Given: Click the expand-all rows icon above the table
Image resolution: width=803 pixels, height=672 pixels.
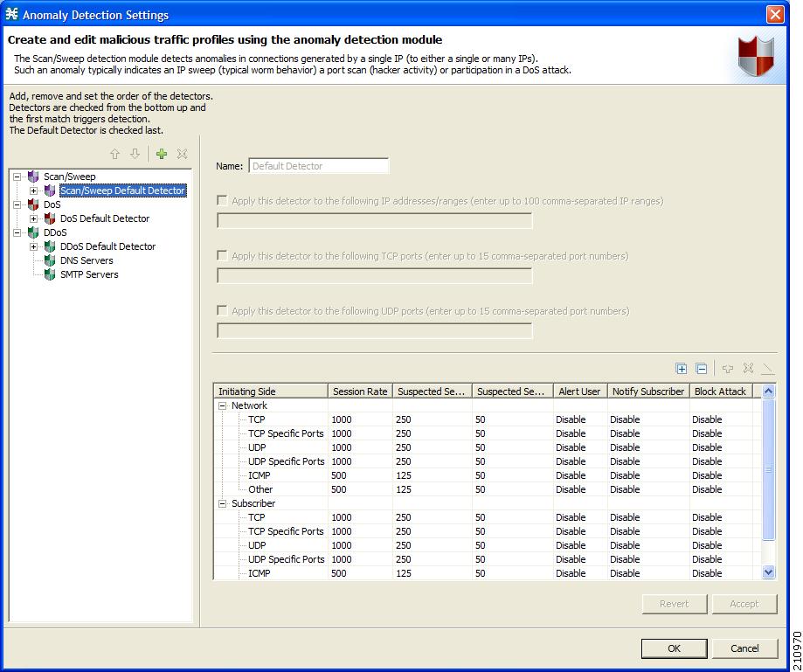Looking at the screenshot, I should [681, 369].
